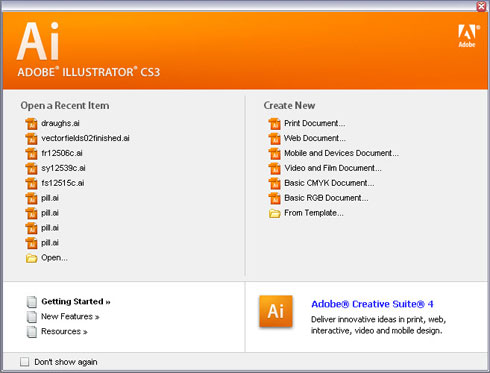Image resolution: width=490 pixels, height=373 pixels.
Task: Click the folder icon beside From Template...
Action: click(274, 213)
